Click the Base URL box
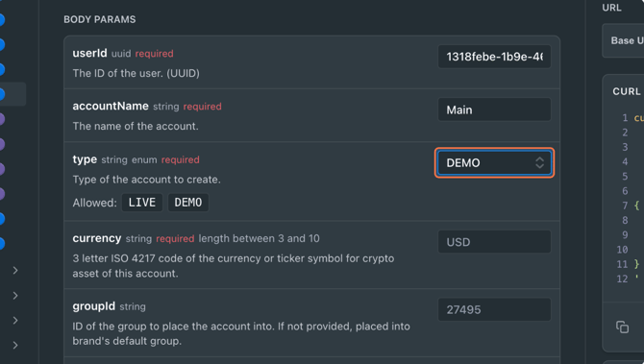The image size is (644, 364). point(623,40)
